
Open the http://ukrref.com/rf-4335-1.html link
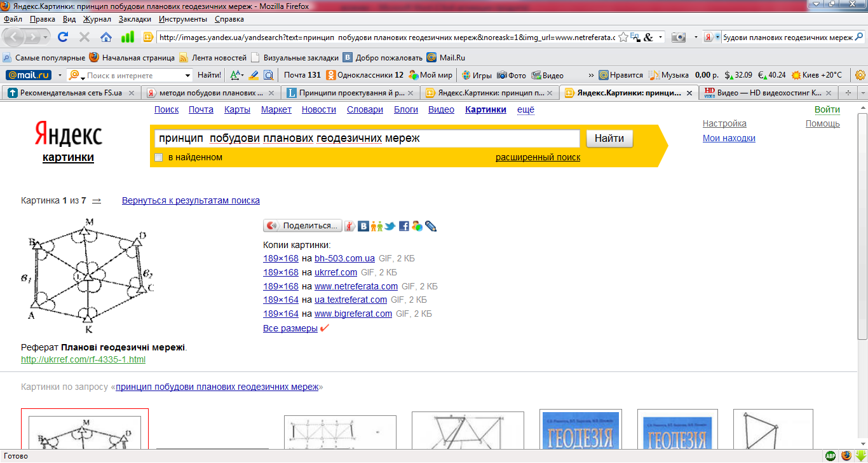[83, 359]
